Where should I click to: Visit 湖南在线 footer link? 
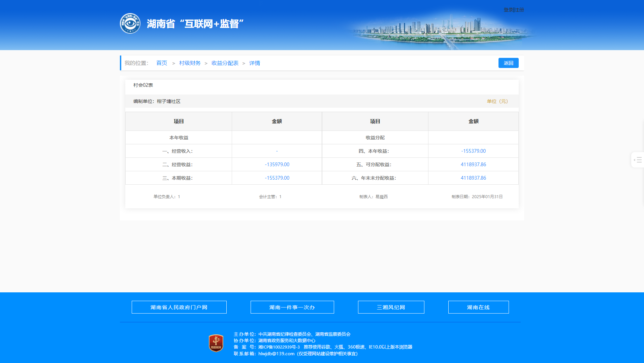(478, 307)
